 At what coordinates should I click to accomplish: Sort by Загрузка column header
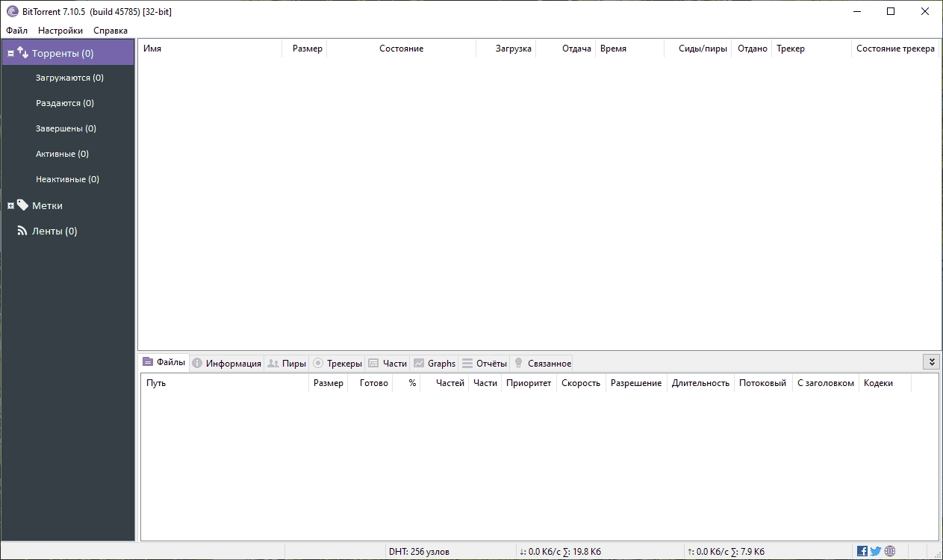(x=506, y=49)
